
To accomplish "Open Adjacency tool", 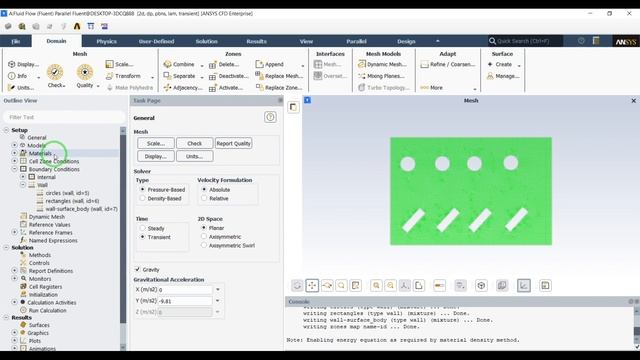I will [x=183, y=87].
